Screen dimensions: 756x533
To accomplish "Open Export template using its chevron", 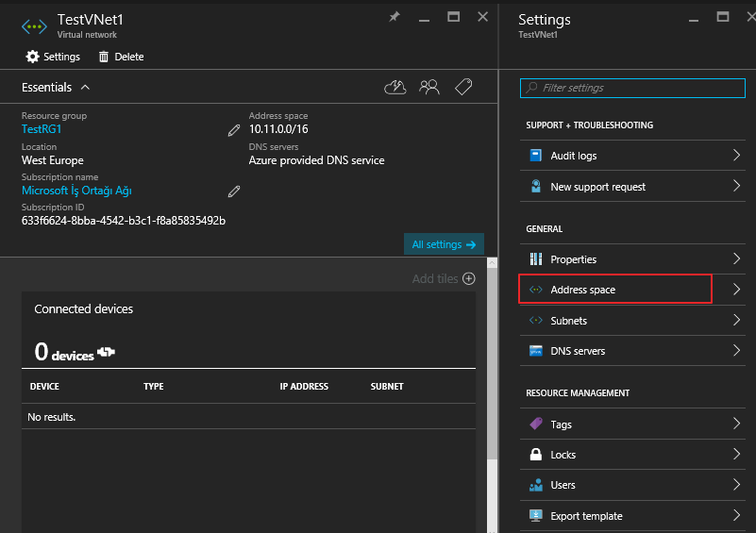I will tap(736, 516).
